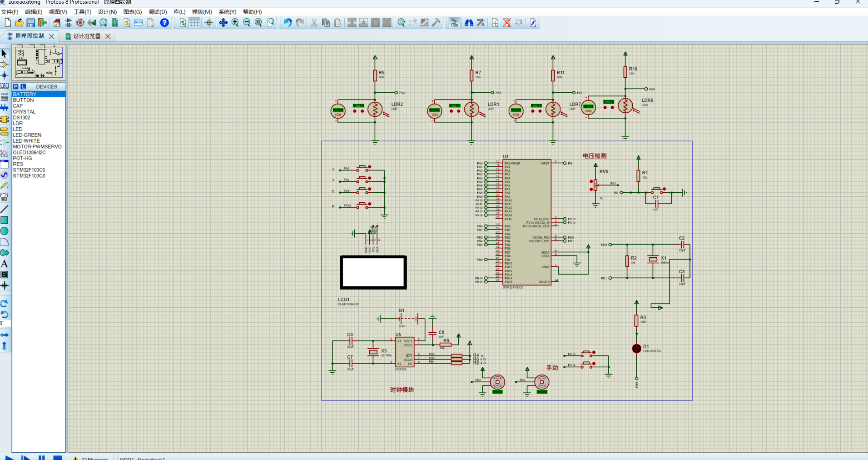
Task: Click the schematic overview thumbnail
Action: 39,62
